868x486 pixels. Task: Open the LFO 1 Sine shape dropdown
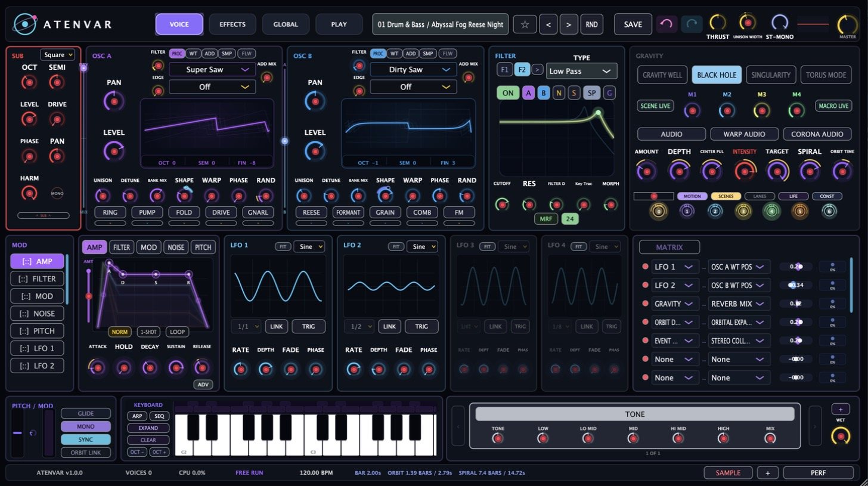pyautogui.click(x=309, y=246)
